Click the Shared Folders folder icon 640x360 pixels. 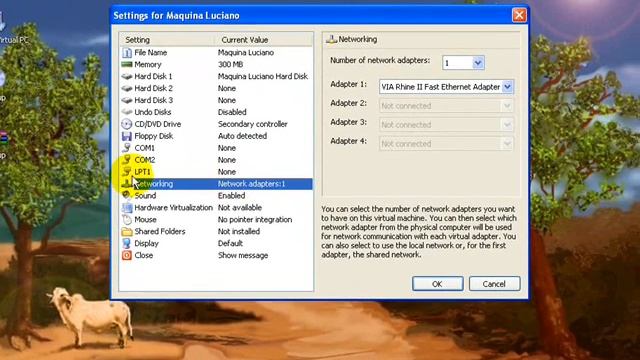pos(127,231)
